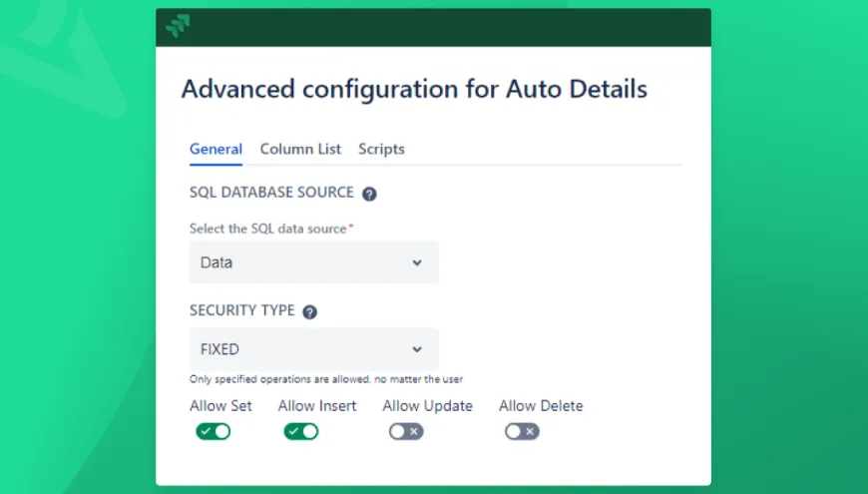Click help icon beside SQL DATABASE SOURCE

click(369, 194)
